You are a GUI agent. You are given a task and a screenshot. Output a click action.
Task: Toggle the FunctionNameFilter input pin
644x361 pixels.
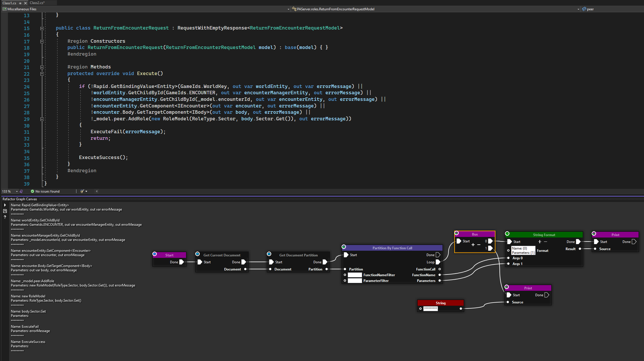(x=345, y=275)
